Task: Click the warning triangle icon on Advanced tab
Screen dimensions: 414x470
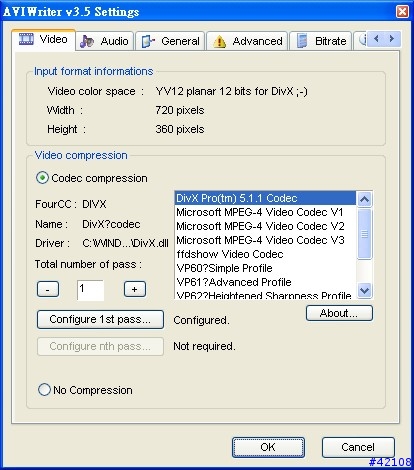Action: (x=219, y=42)
